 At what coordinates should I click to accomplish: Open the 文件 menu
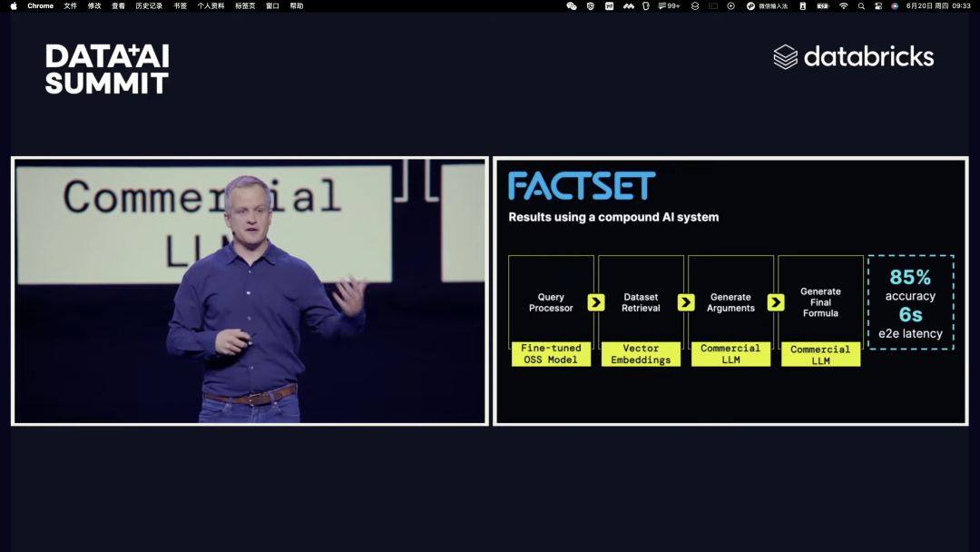point(70,5)
